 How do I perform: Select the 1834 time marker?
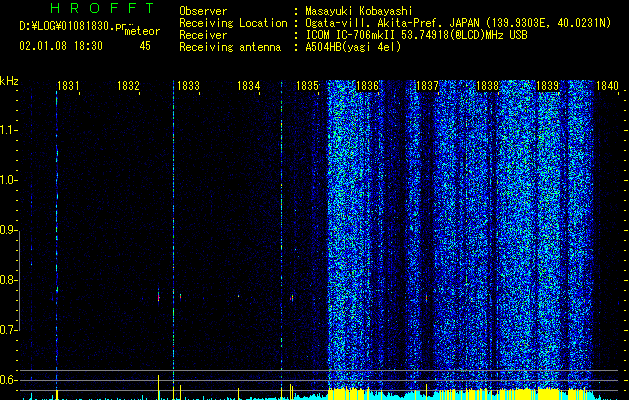coord(248,85)
